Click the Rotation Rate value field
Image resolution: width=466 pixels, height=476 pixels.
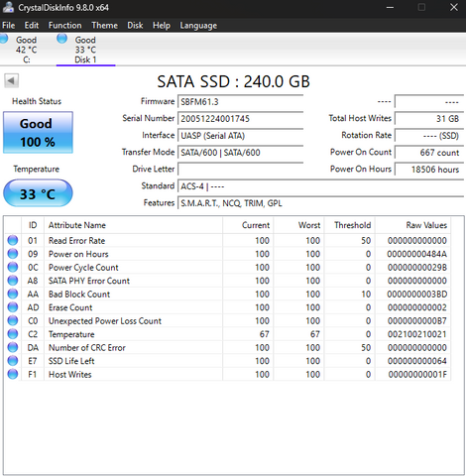pos(429,135)
